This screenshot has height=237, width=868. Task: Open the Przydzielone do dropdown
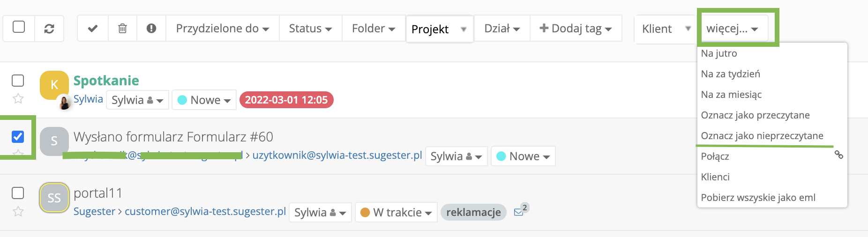(222, 29)
